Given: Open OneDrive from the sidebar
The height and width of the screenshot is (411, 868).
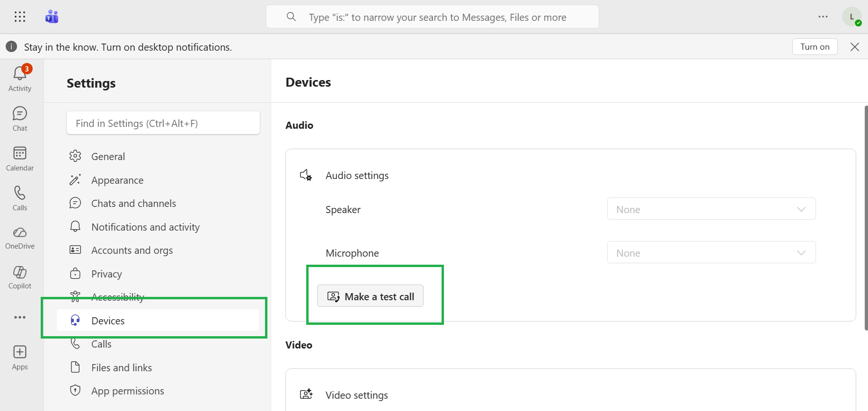Looking at the screenshot, I should [x=20, y=238].
